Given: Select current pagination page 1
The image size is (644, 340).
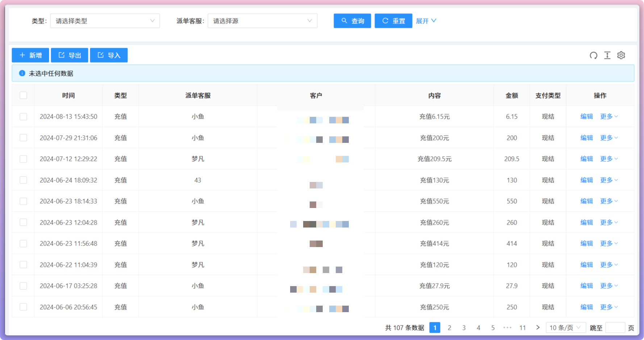Looking at the screenshot, I should point(435,328).
